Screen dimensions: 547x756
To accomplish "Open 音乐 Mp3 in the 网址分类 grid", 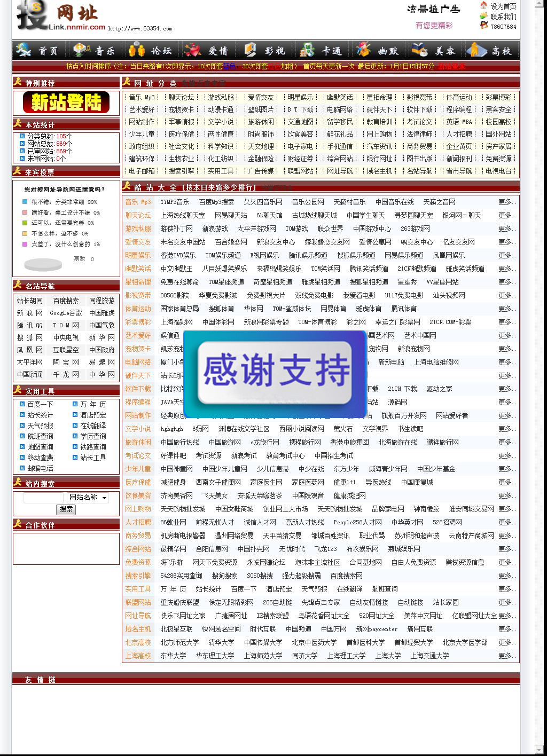I will click(x=142, y=97).
